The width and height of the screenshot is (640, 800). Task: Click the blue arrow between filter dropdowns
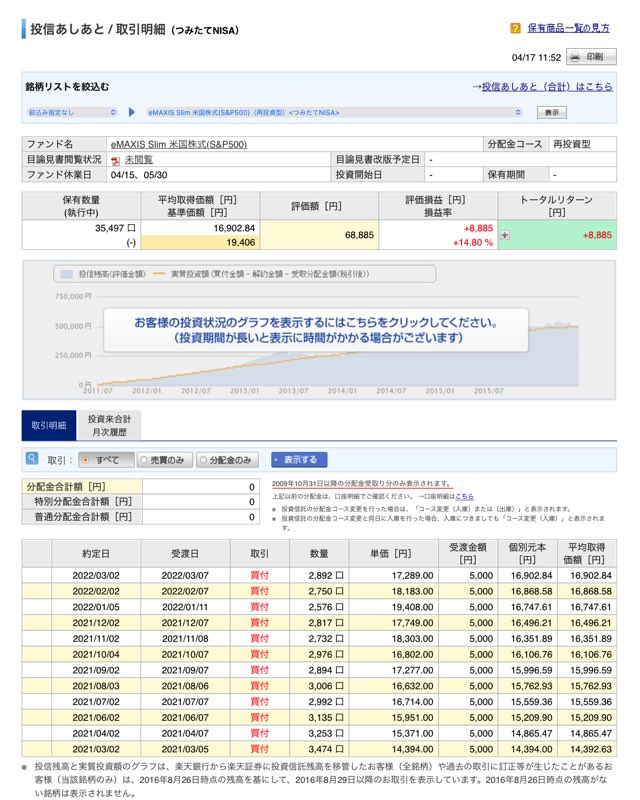click(x=131, y=112)
